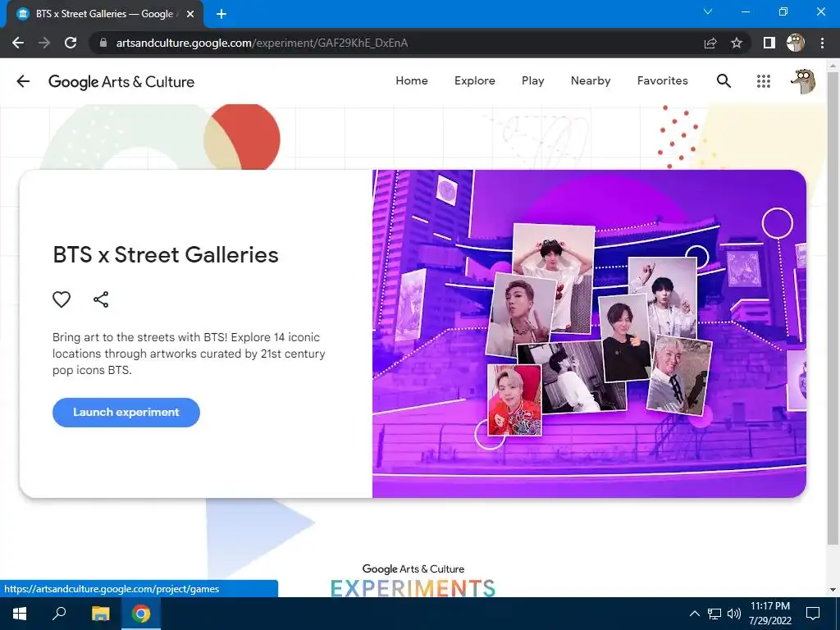This screenshot has height=630, width=840.
Task: Open the taskbar clock and date
Action: point(769,614)
